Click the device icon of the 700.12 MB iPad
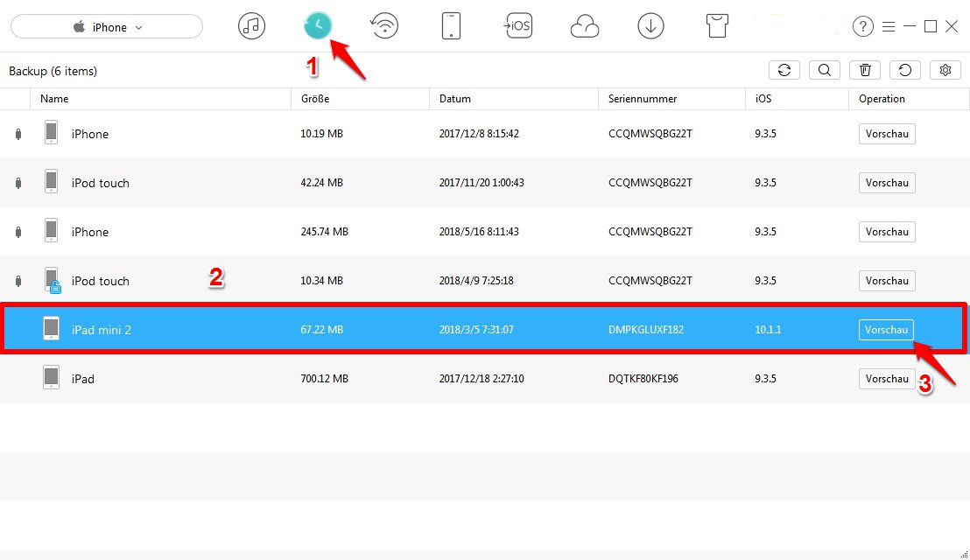 coord(52,378)
